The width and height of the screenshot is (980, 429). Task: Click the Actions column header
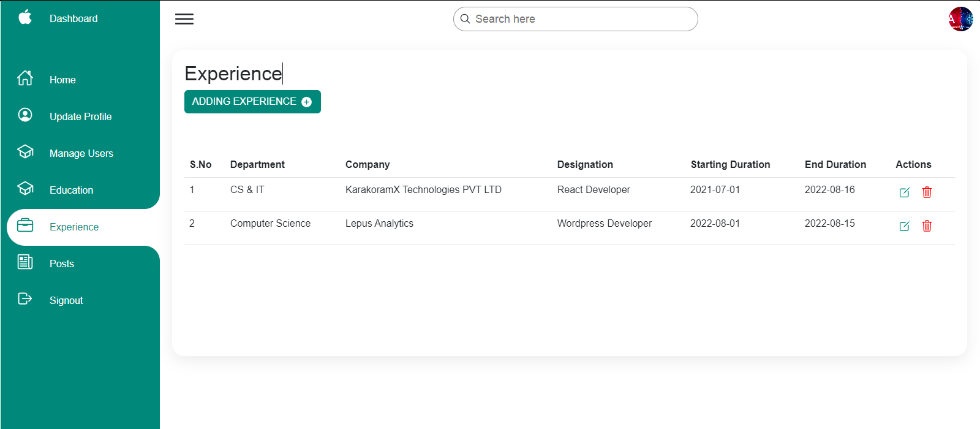click(x=913, y=164)
